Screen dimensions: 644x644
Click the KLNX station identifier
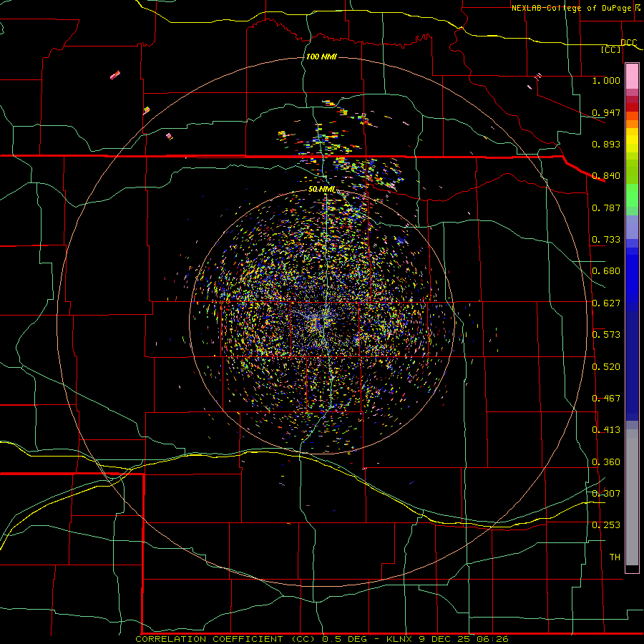(x=400, y=639)
